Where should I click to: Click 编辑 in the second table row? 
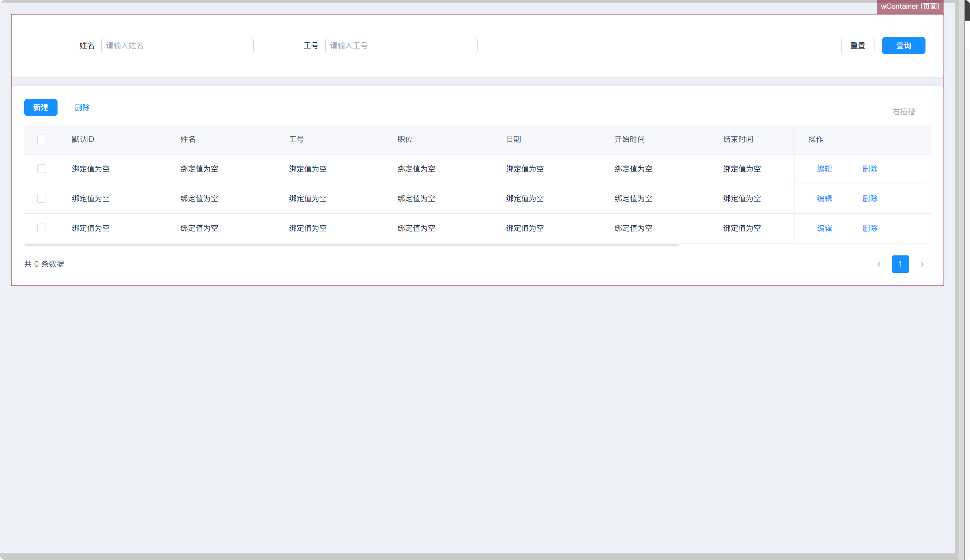[824, 198]
